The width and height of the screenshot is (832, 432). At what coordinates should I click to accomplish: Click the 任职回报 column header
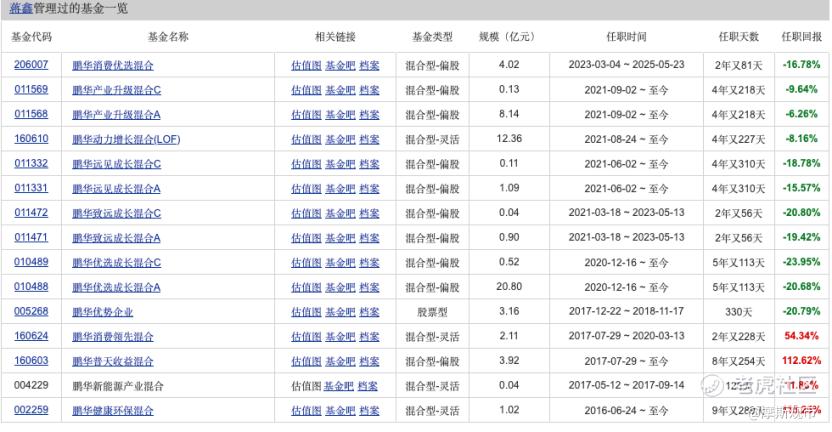click(x=801, y=37)
